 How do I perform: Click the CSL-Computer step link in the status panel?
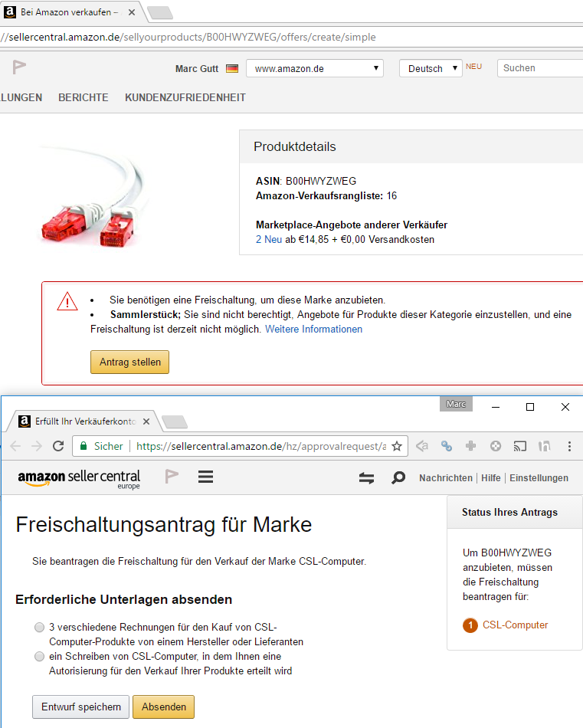516,625
